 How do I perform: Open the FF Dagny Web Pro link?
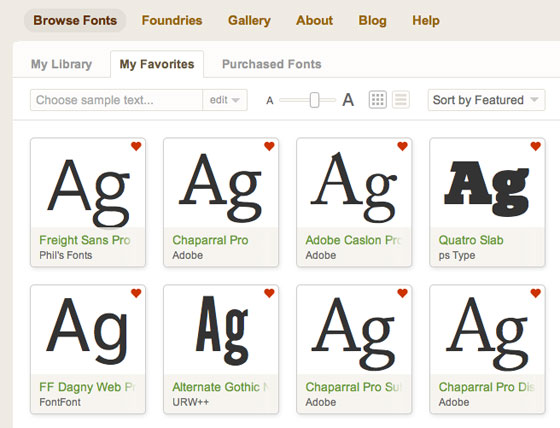coord(87,387)
